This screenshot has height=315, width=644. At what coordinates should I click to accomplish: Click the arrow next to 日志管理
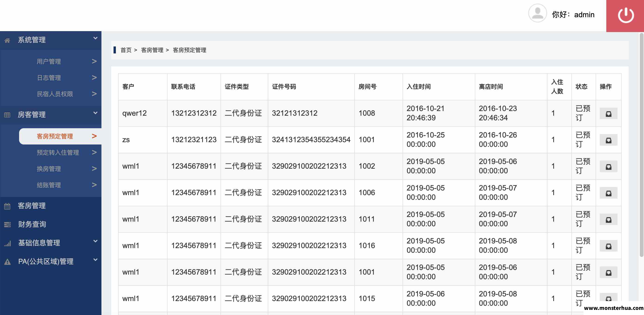pyautogui.click(x=94, y=77)
